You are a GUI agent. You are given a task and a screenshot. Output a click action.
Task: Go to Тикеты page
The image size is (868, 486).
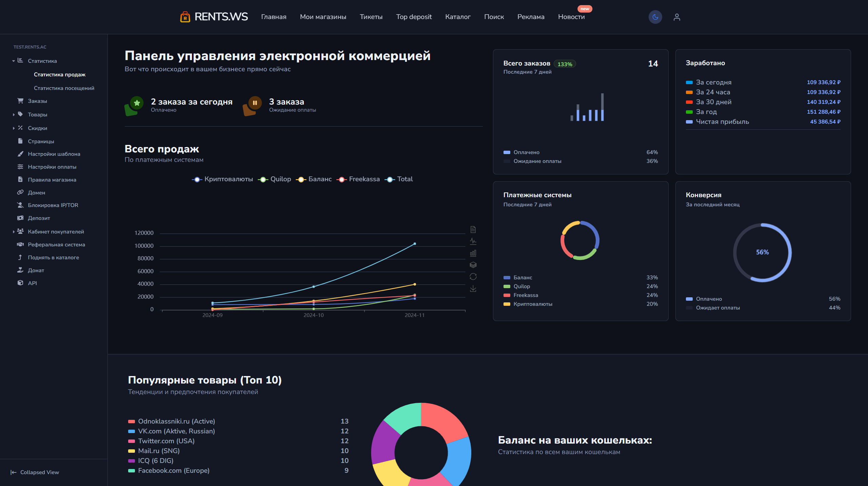tap(371, 17)
